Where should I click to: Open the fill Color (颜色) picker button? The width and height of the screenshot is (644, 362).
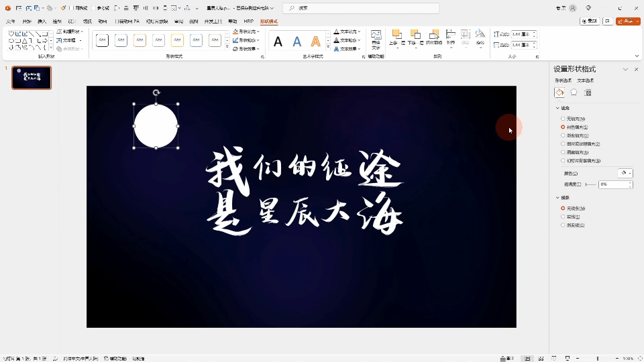point(625,173)
